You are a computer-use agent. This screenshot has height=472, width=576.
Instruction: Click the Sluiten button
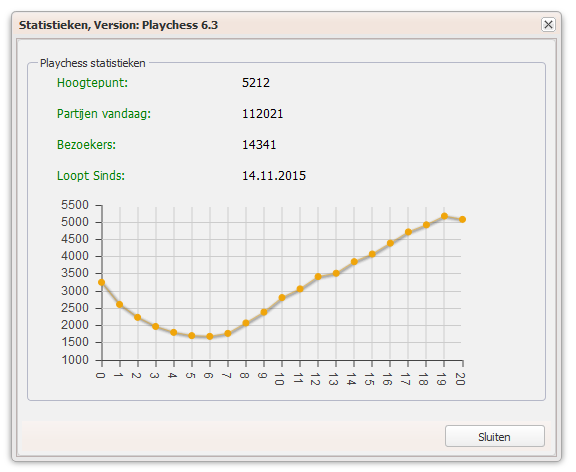click(x=494, y=436)
